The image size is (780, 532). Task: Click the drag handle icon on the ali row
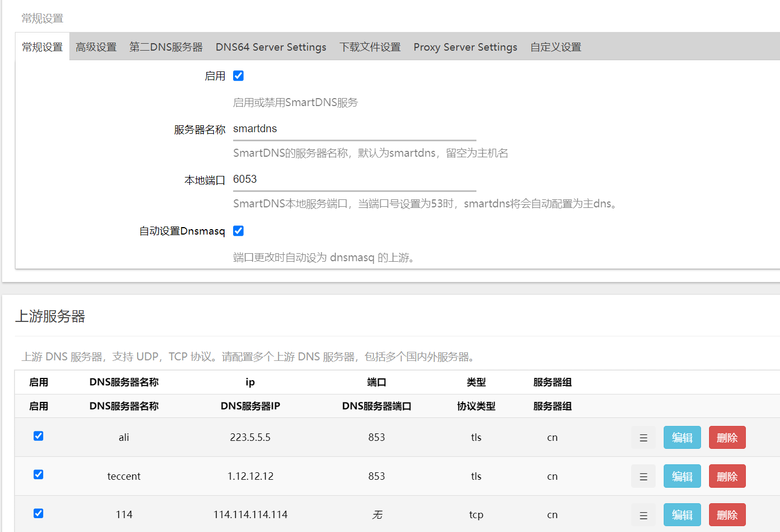(643, 437)
